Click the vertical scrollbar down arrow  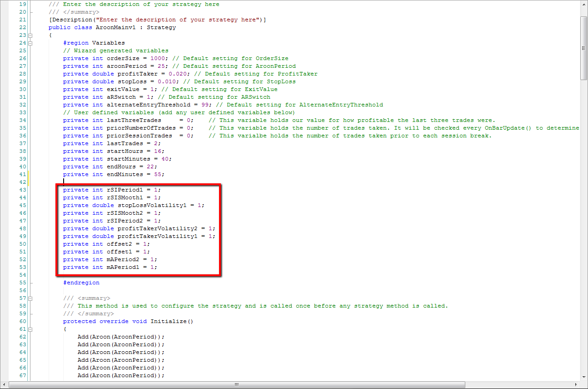click(584, 377)
